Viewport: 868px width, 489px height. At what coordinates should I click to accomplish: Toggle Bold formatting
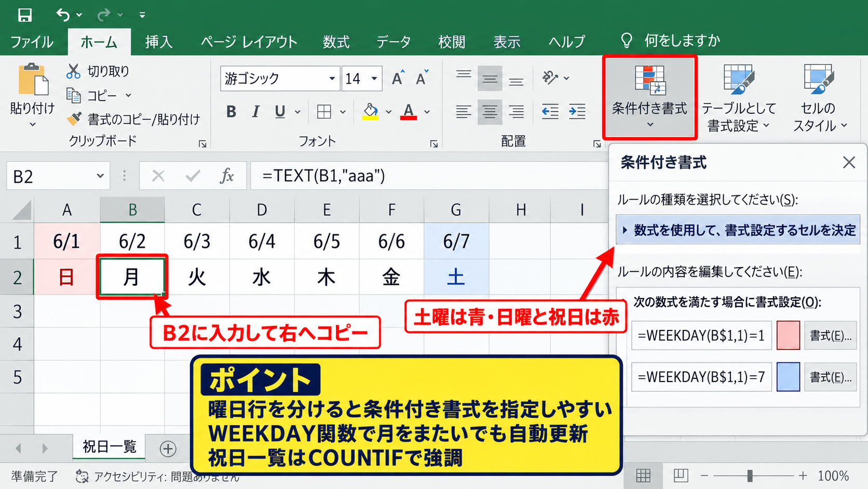(x=232, y=112)
